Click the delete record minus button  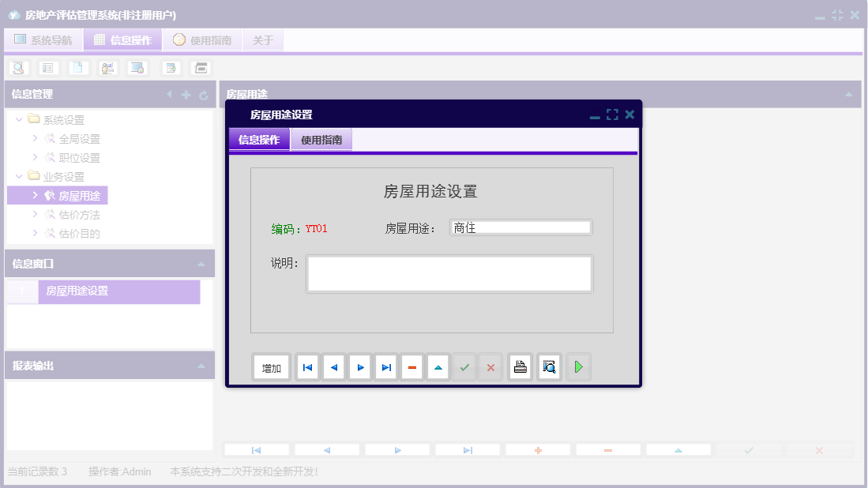412,366
